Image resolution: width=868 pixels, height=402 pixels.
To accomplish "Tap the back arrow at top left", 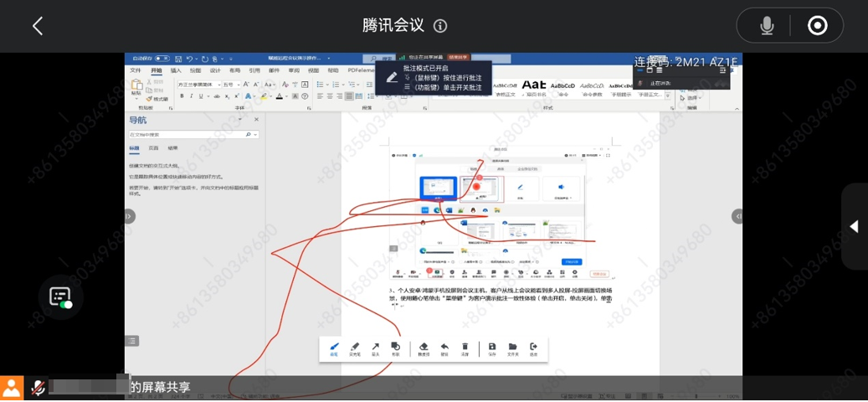I will (x=38, y=26).
